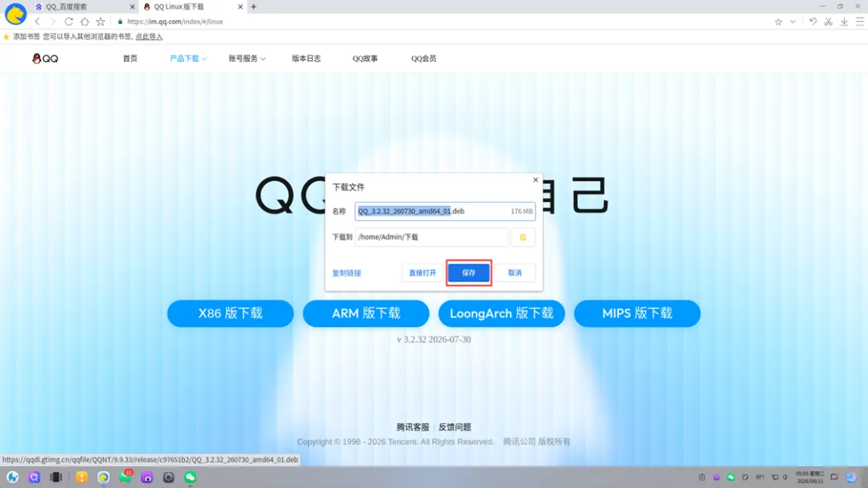
Task: Open the 腾讯客服 footer link
Action: [413, 427]
